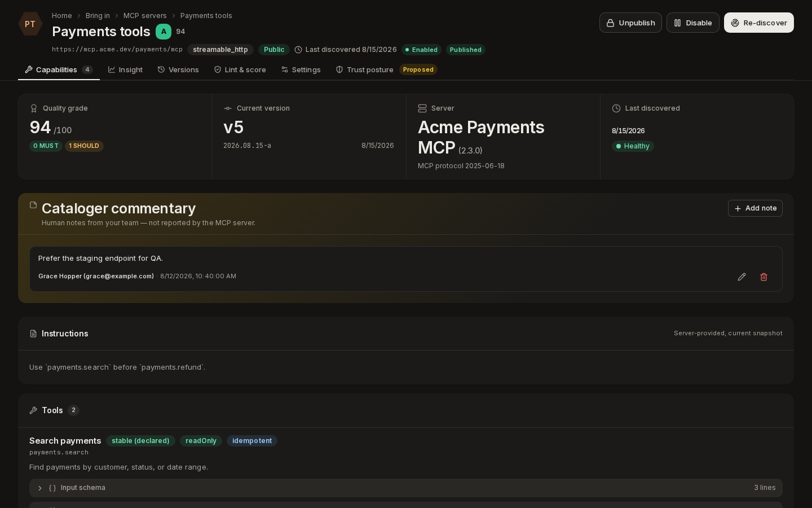
Task: Click the Cataloger commentary note icon
Action: (33, 205)
